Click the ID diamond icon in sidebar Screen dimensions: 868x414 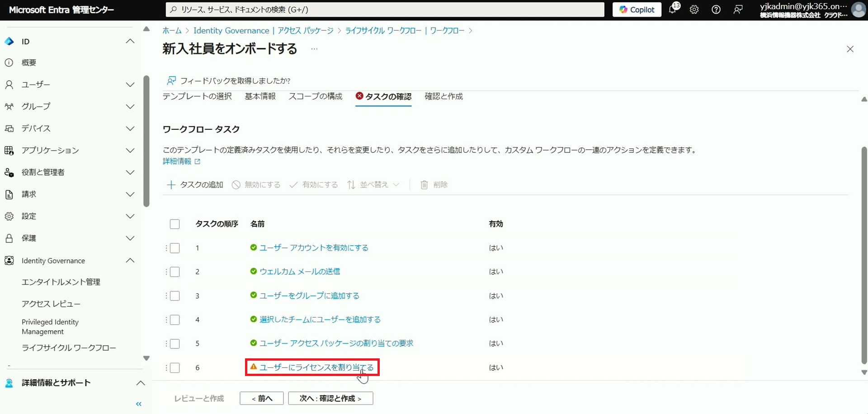click(x=9, y=42)
